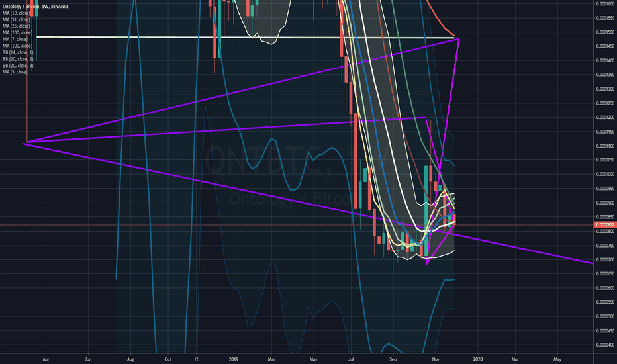Screen dimensions: 617x364
Task: Click the 0.0001450 price axis label
Action: [x=605, y=46]
